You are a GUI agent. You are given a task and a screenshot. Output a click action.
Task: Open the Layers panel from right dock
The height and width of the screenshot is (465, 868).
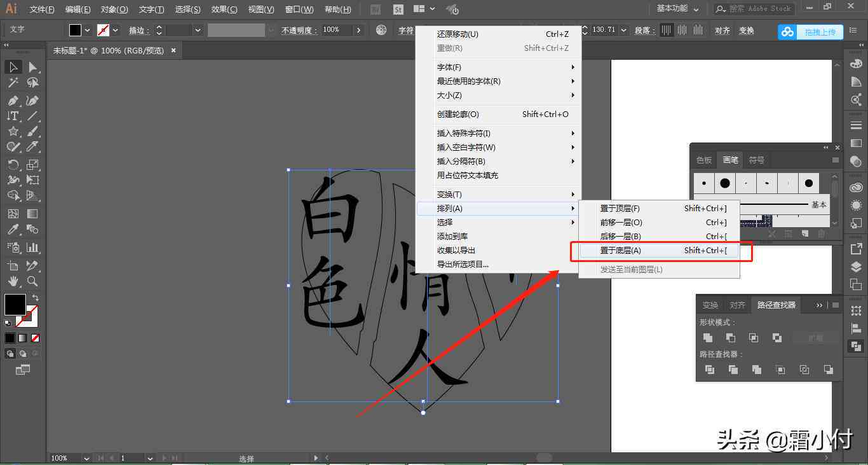coord(856,267)
